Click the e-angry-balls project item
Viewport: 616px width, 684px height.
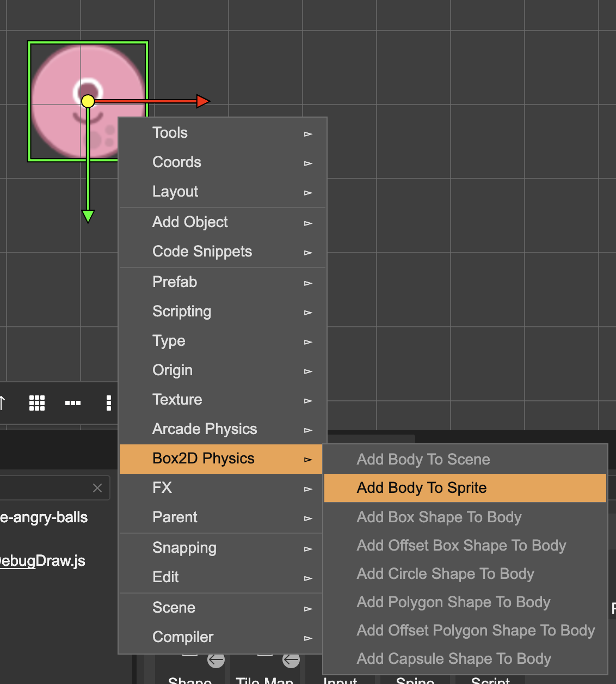pos(44,517)
